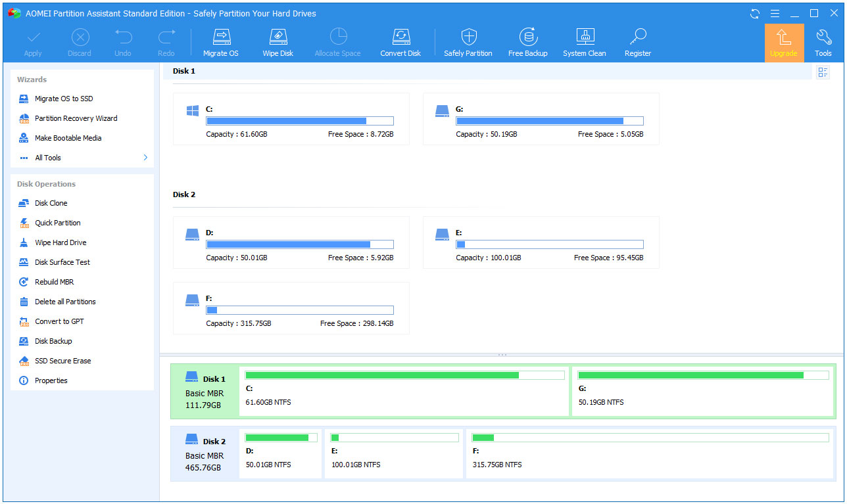Select Partition Recovery Wizard in the sidebar
847x504 pixels.
pyautogui.click(x=76, y=118)
